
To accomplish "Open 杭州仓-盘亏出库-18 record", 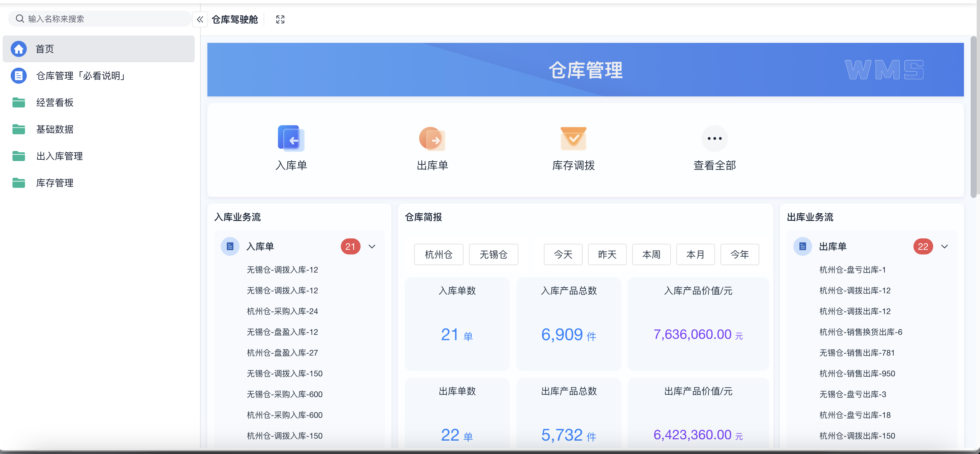I will click(x=855, y=415).
